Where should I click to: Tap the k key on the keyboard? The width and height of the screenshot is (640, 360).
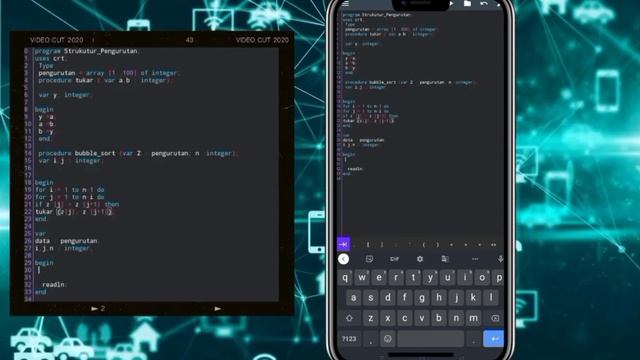pyautogui.click(x=473, y=298)
